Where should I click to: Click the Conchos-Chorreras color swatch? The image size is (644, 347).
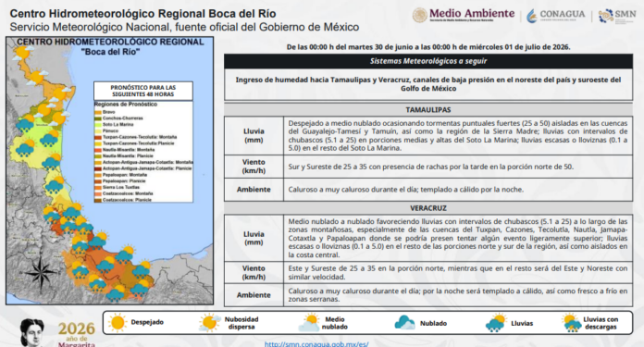[98, 118]
